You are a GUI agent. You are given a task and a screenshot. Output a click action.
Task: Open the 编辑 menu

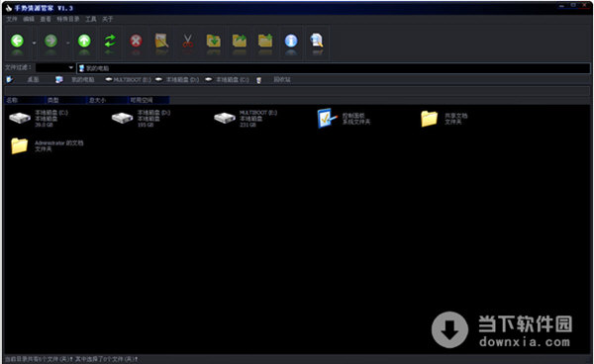pos(29,19)
